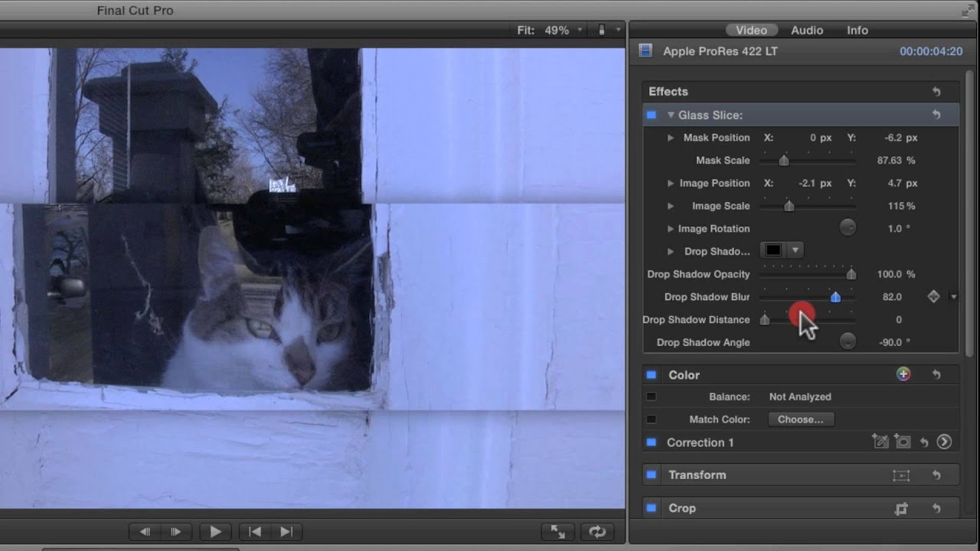Toggle the Transform checkbox
This screenshot has width=980, height=551.
[x=652, y=475]
